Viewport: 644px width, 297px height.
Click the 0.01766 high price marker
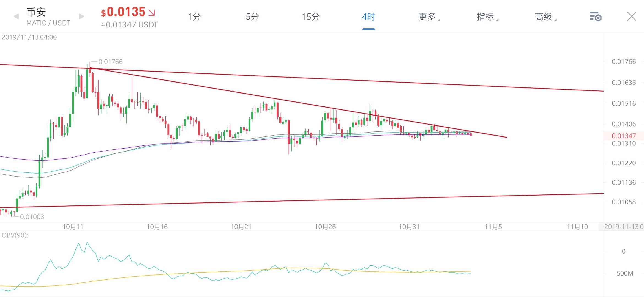coord(110,62)
